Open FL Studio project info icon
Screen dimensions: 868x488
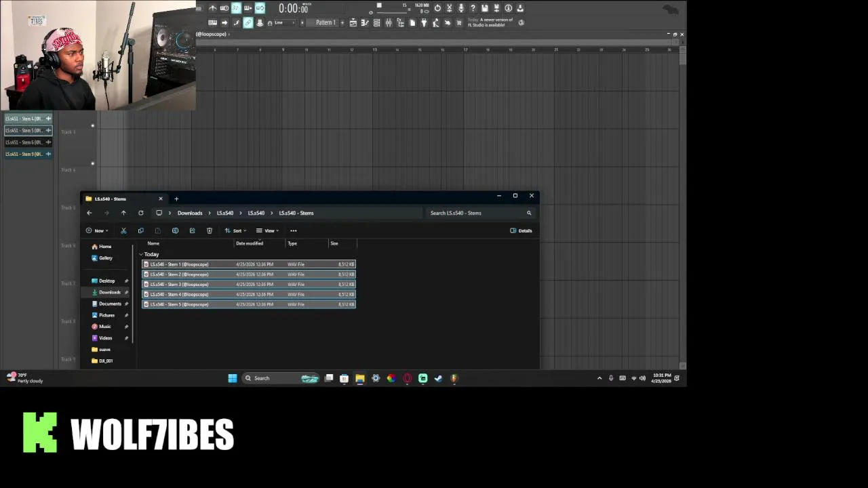509,8
